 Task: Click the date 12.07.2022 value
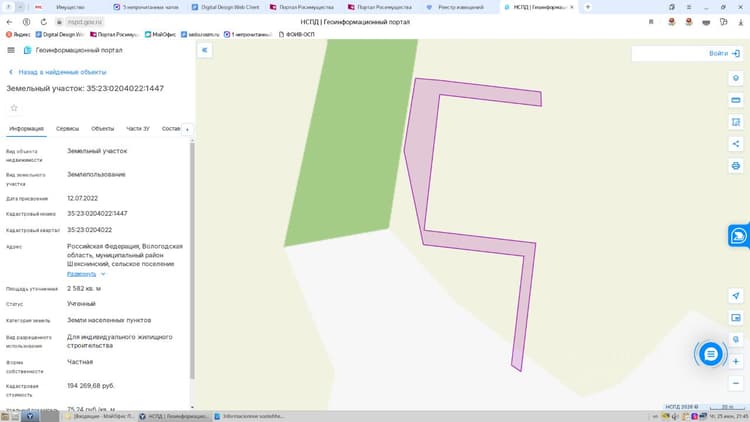click(82, 199)
